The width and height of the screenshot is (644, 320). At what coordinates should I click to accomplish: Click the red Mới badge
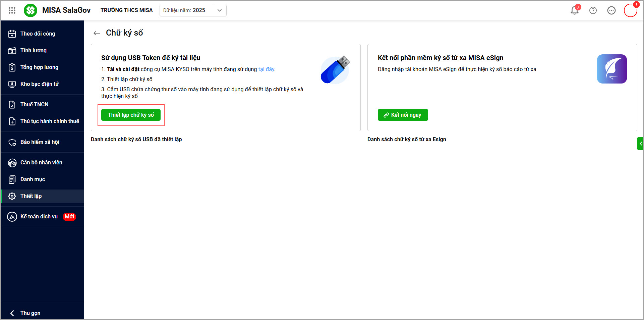[x=69, y=216]
